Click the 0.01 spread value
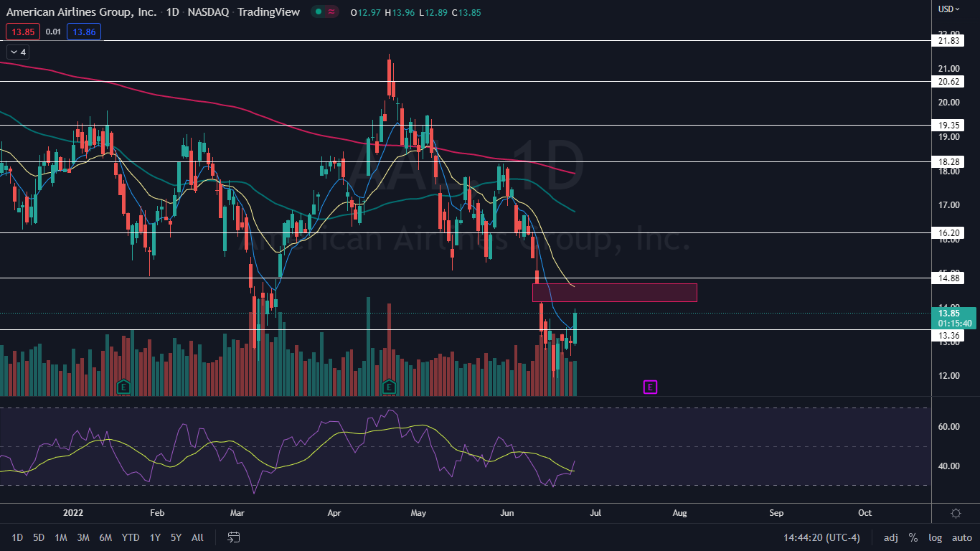Screen dimensions: 980x551 [53, 32]
